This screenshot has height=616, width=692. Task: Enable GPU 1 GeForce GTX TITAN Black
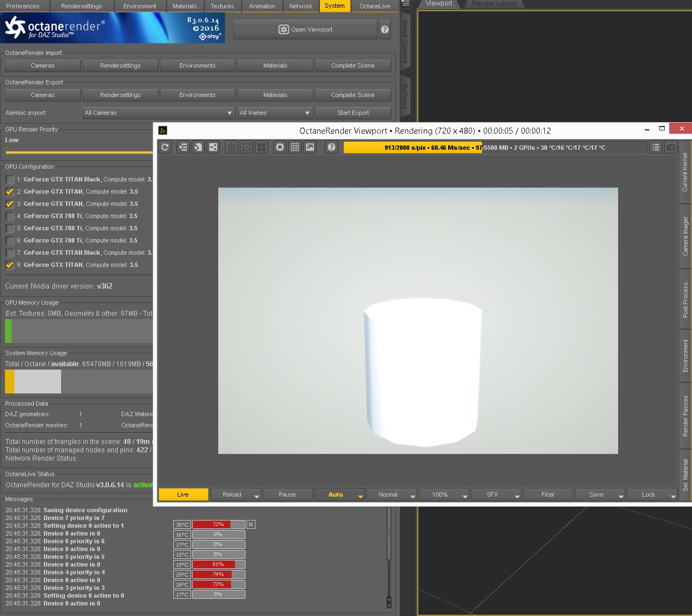(10, 180)
